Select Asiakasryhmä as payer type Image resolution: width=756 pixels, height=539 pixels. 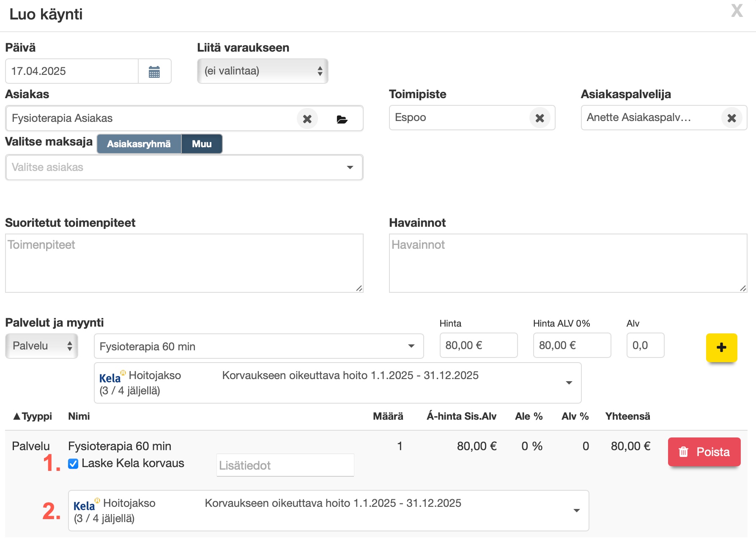pyautogui.click(x=139, y=144)
